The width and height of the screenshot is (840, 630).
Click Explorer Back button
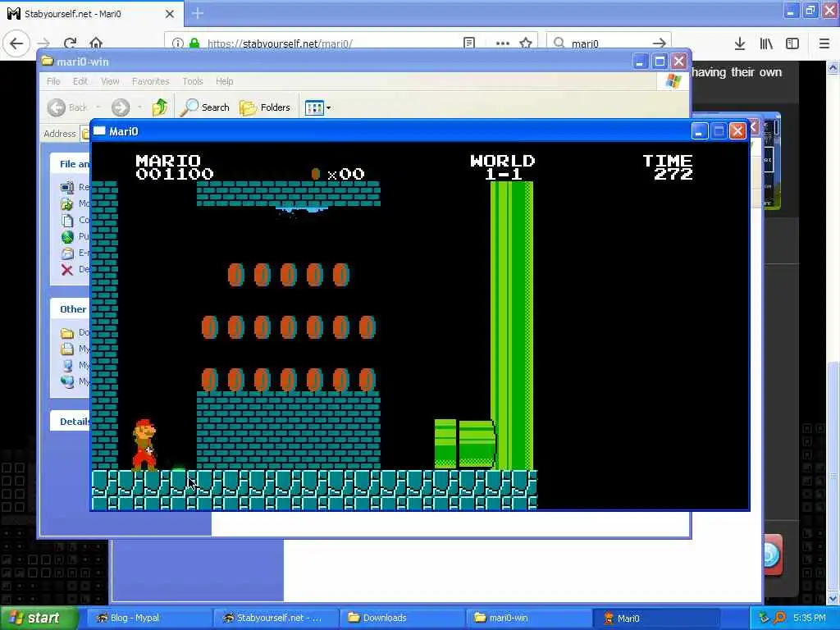(67, 107)
